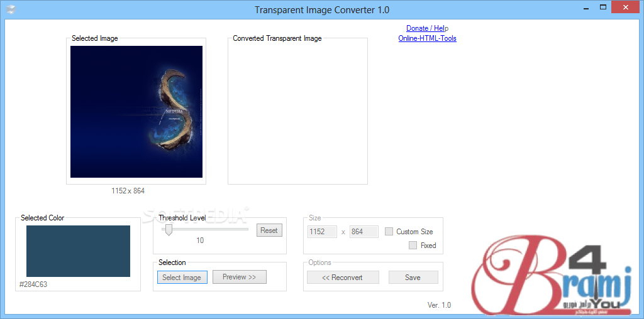This screenshot has height=319, width=644.
Task: Click the Converted Transparent Image panel
Action: [297, 112]
